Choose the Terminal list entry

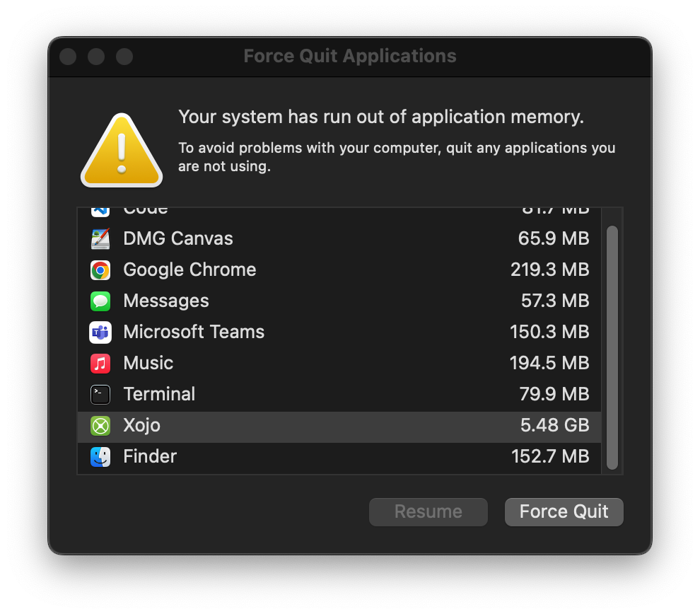pyautogui.click(x=339, y=394)
